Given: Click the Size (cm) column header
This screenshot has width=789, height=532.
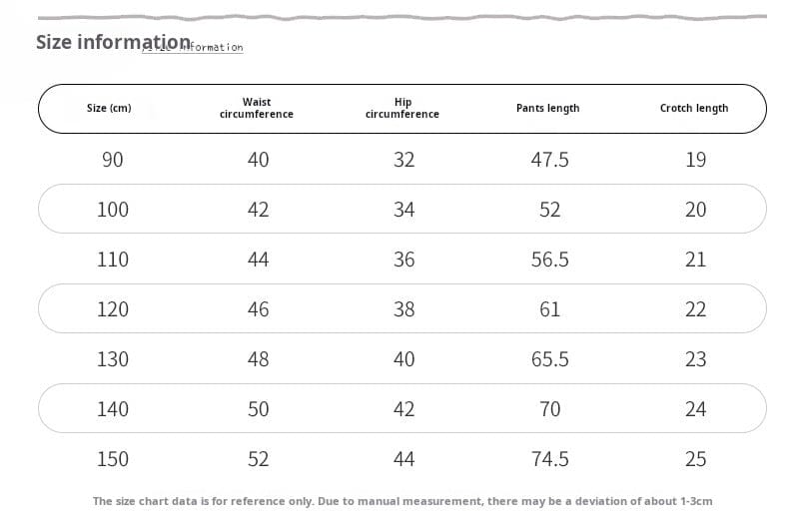Looking at the screenshot, I should [x=109, y=108].
